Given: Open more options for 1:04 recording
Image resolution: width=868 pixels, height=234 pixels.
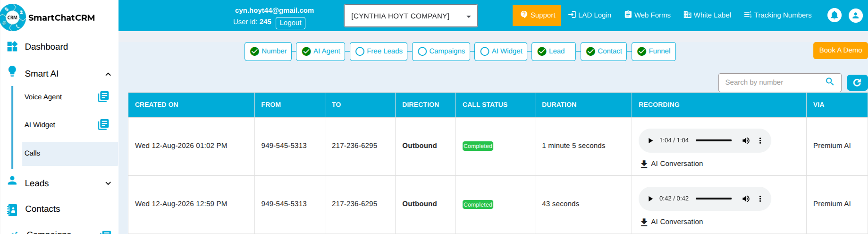Looking at the screenshot, I should [x=760, y=140].
